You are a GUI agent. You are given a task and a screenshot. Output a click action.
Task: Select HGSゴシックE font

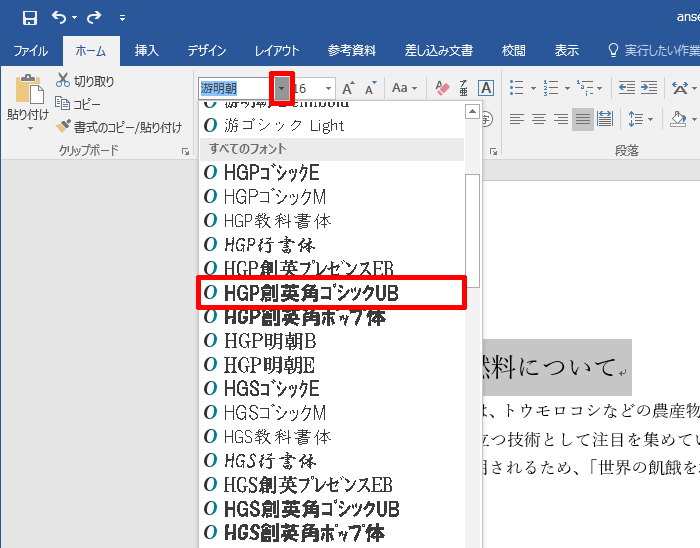pos(332,389)
